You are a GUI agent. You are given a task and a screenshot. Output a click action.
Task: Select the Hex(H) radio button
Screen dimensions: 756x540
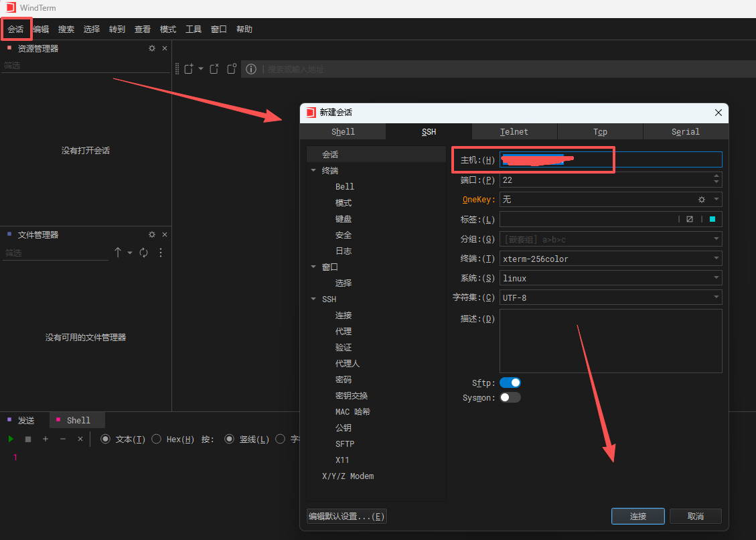point(157,439)
